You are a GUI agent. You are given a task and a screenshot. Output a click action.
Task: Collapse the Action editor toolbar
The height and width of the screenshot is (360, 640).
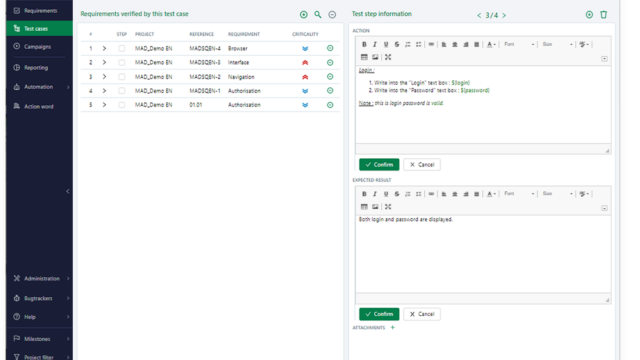tap(604, 59)
